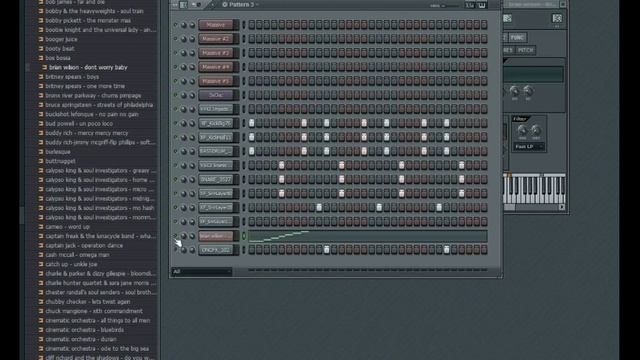
Task: Click left grid icon in channel settings window
Action: pyautogui.click(x=507, y=18)
